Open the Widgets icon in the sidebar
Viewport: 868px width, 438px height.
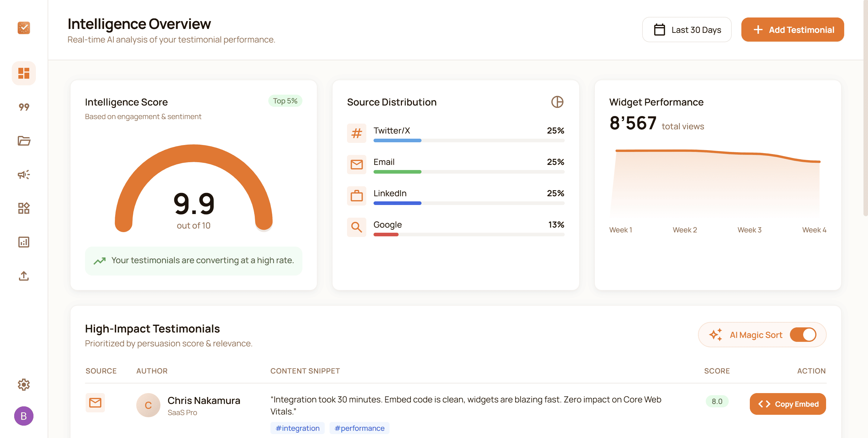pos(24,209)
